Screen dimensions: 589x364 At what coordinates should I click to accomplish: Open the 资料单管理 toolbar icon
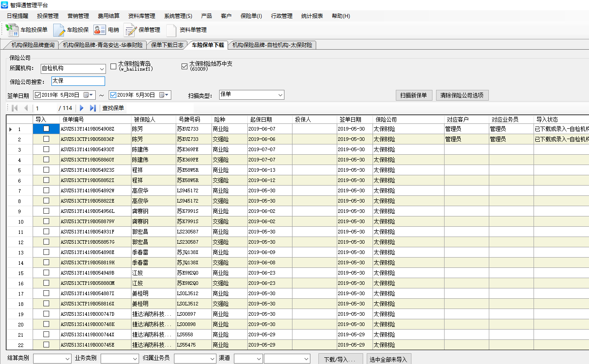click(x=171, y=30)
